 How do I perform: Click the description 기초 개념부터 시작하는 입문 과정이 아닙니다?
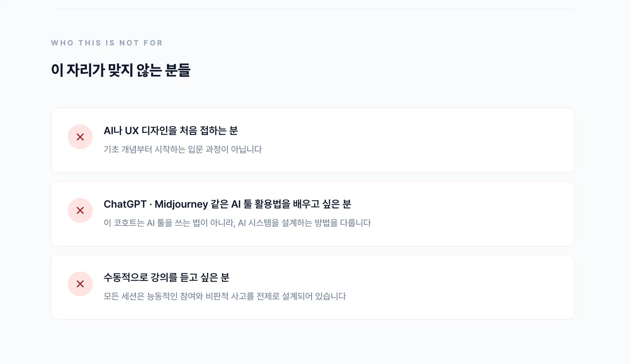point(183,150)
